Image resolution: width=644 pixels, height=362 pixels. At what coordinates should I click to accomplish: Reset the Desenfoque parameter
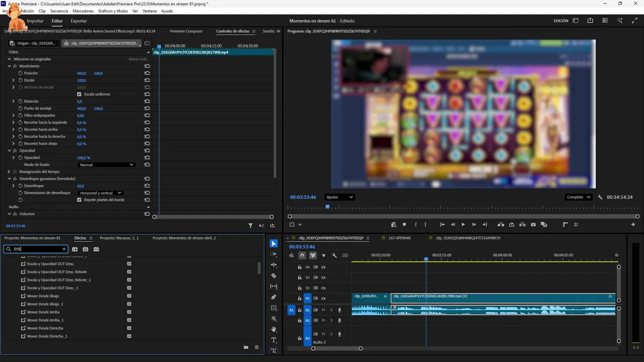pyautogui.click(x=147, y=186)
